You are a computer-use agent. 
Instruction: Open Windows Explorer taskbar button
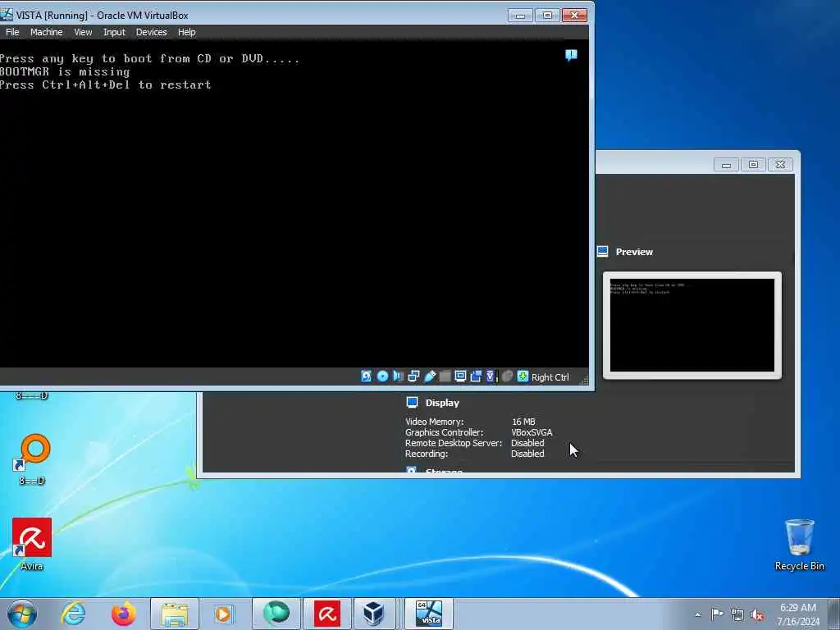tap(175, 614)
